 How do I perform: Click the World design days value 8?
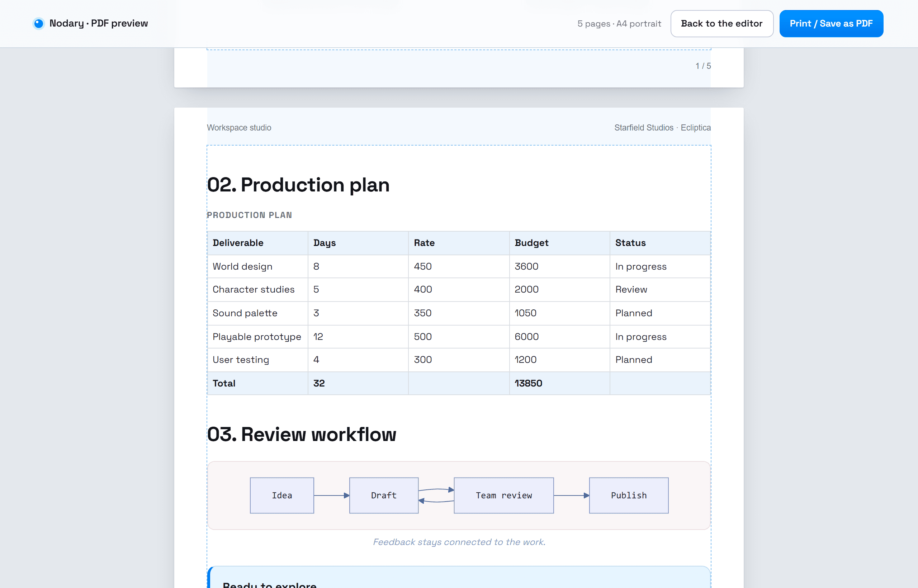click(x=358, y=266)
